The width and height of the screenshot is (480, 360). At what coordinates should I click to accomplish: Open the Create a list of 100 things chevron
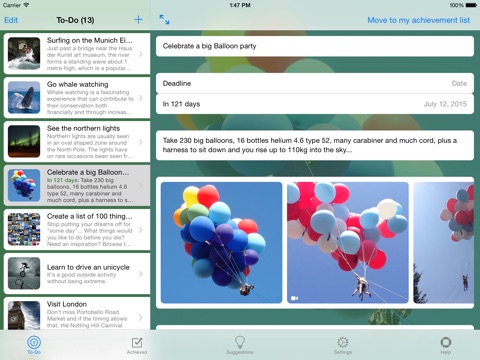141,230
